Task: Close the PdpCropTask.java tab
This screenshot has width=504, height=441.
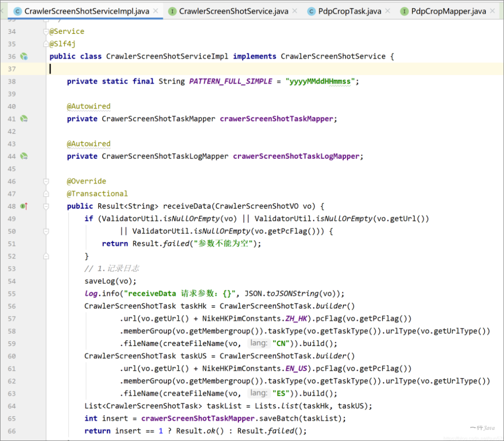Action: [388, 11]
